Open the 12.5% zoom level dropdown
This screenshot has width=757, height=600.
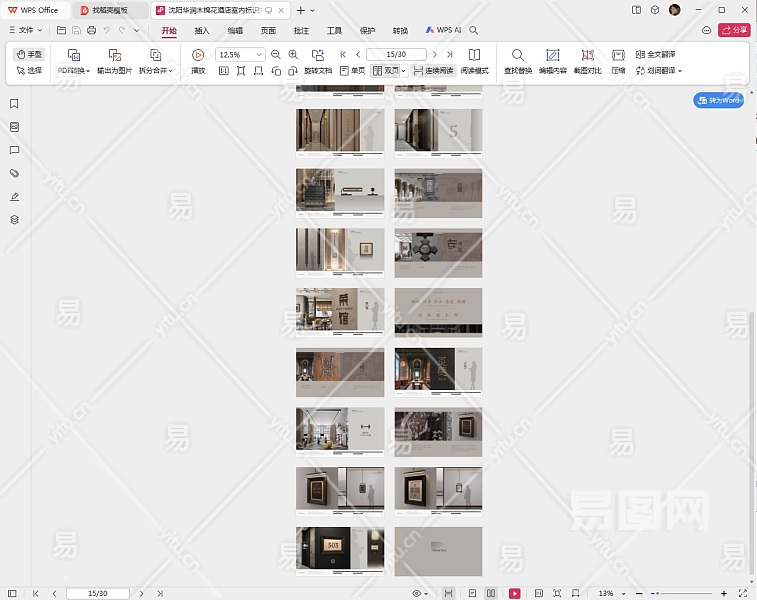[260, 55]
